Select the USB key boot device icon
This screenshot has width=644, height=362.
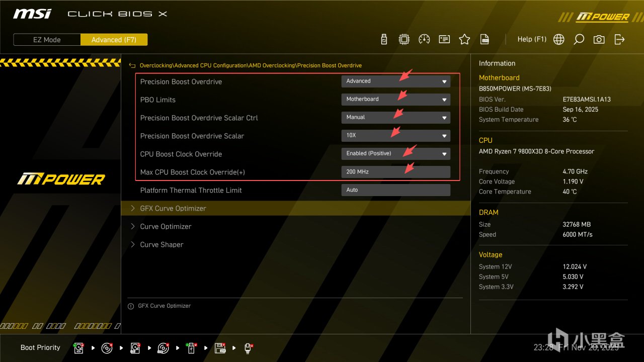tap(191, 348)
